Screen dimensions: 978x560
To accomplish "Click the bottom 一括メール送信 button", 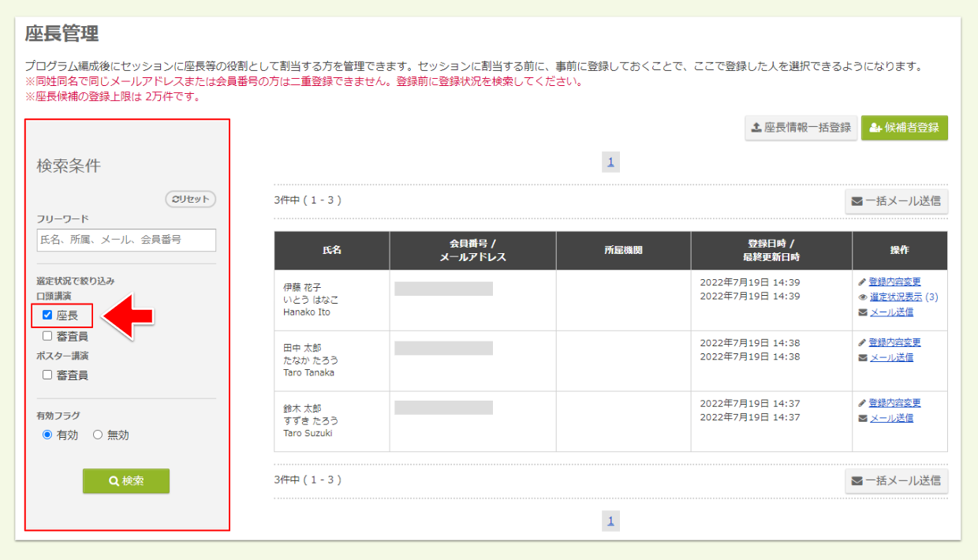I will 896,480.
